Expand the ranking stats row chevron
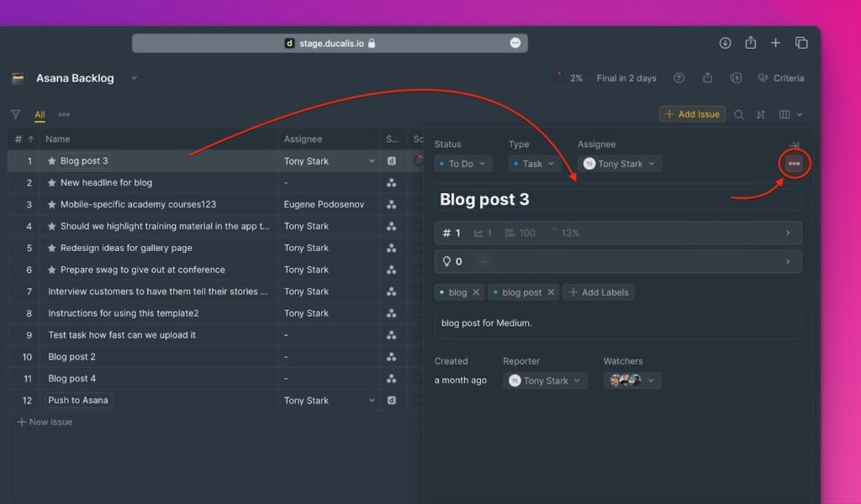The height and width of the screenshot is (504, 861). (788, 233)
